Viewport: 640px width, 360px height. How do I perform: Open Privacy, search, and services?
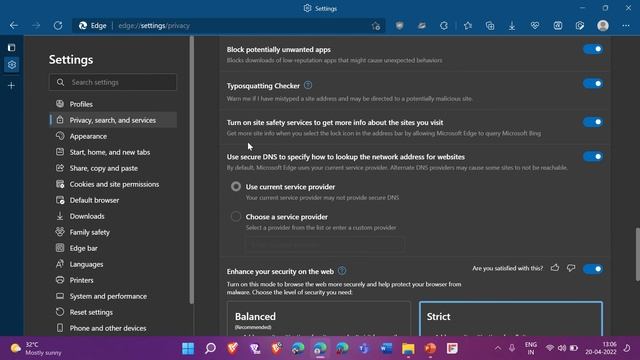tap(113, 120)
